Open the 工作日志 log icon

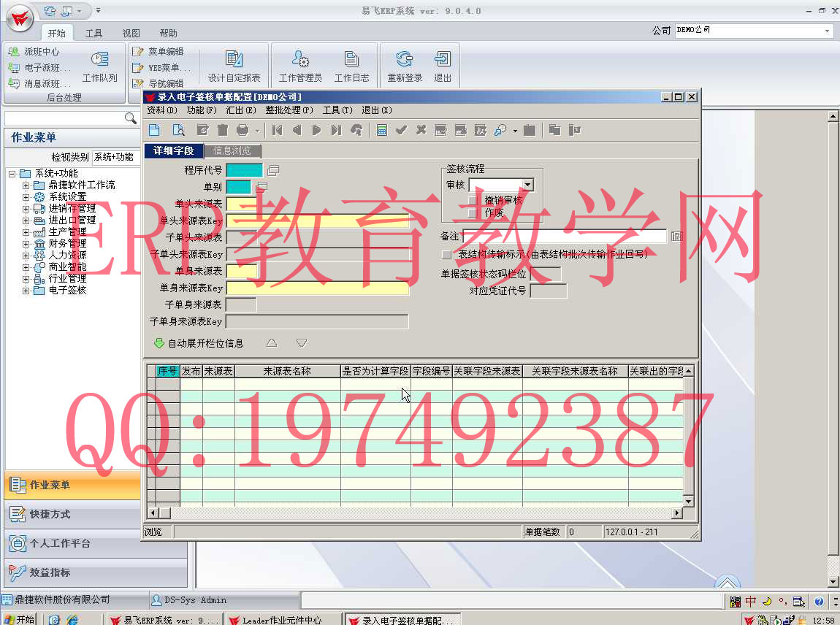click(x=351, y=66)
